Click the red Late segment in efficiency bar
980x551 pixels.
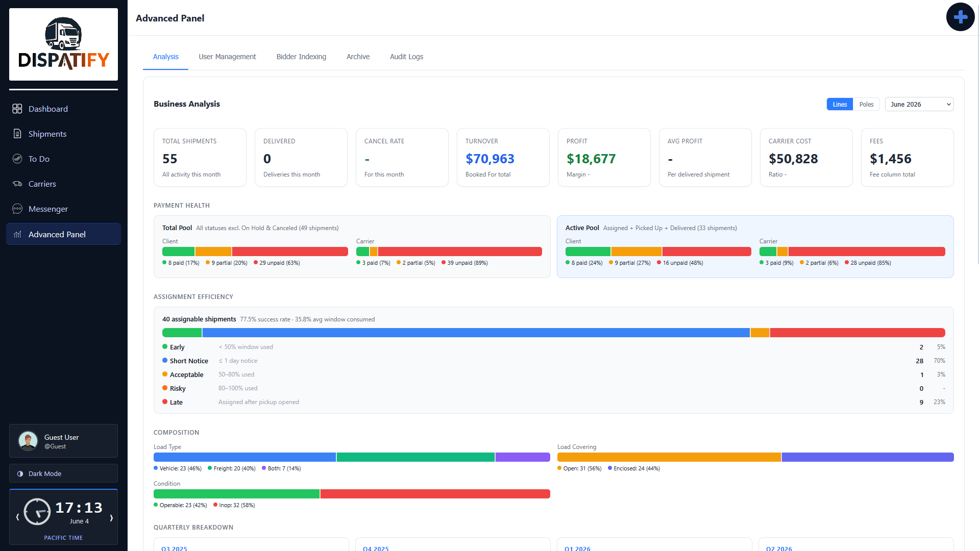pos(857,333)
